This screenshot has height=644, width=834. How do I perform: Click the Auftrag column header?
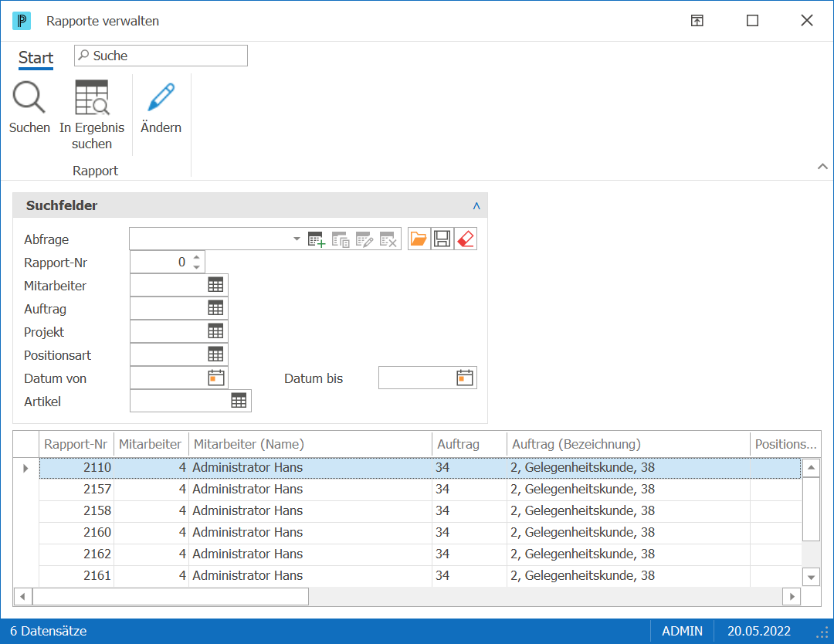(x=470, y=444)
